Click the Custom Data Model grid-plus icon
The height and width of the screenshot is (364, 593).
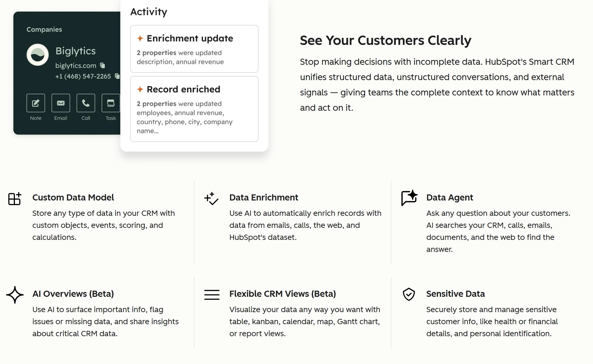[15, 199]
